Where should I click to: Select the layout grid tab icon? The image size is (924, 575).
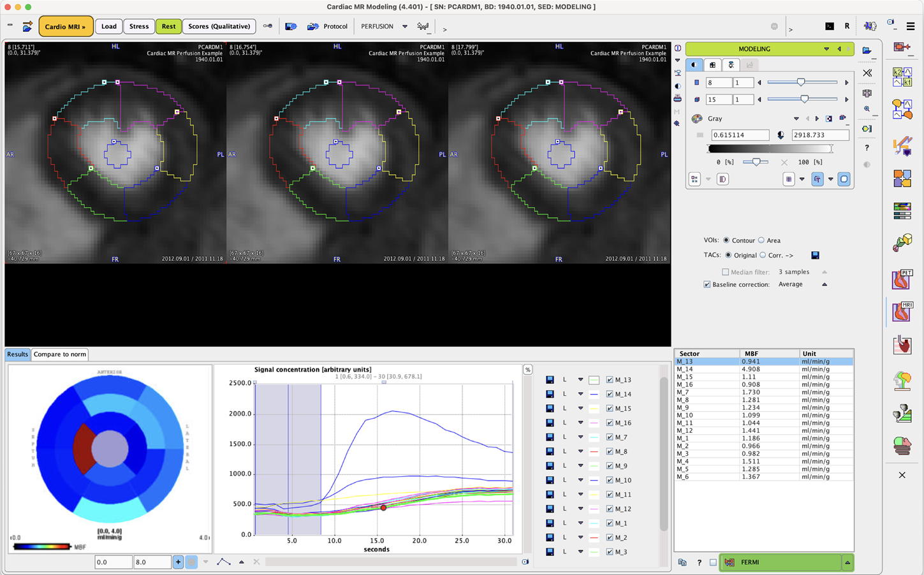point(712,65)
